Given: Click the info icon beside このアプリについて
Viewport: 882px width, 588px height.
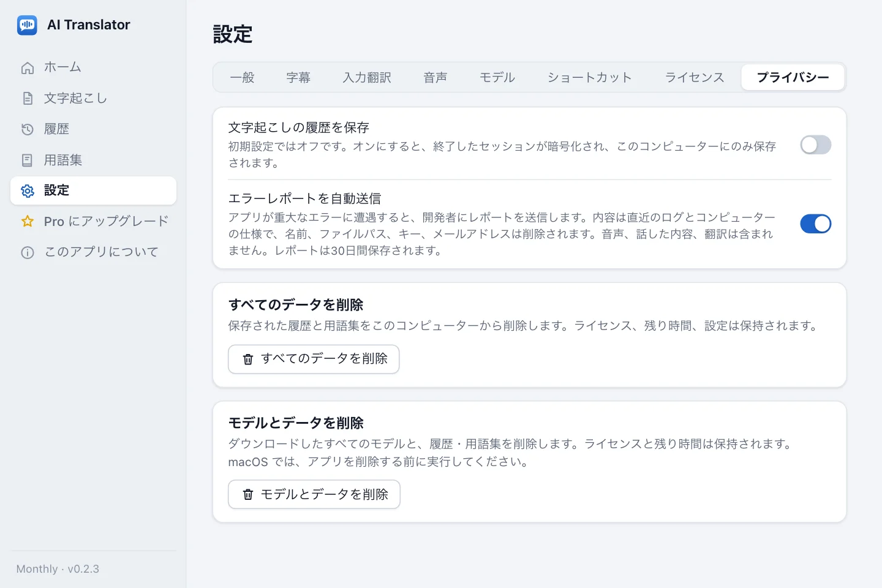Looking at the screenshot, I should tap(28, 252).
